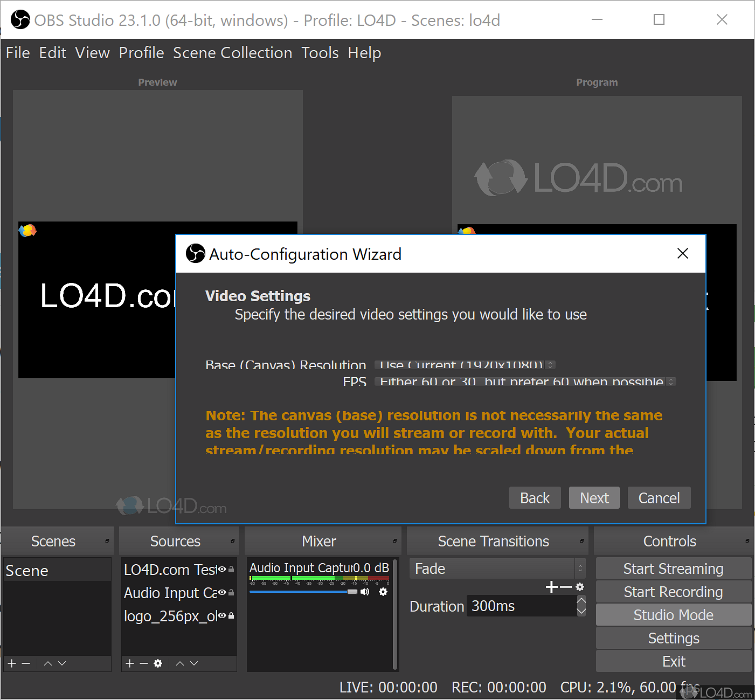Click the Start Streaming button
This screenshot has width=755, height=700.
pos(673,569)
